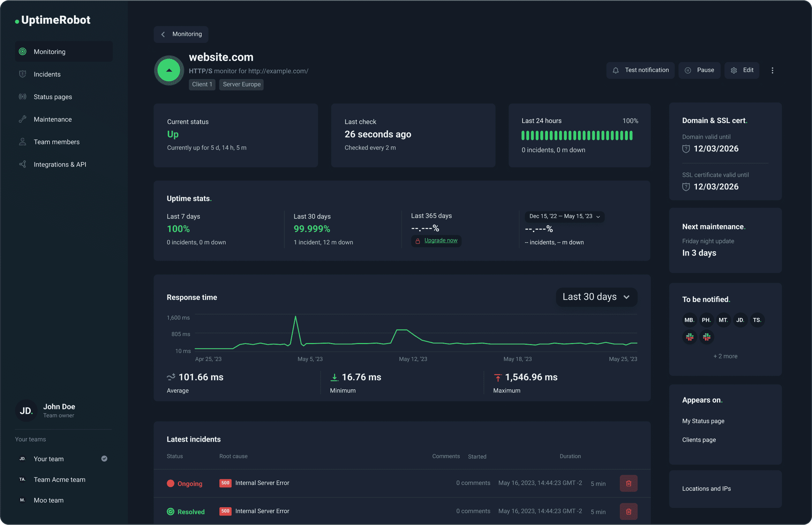Expand the + 2 more notified contacts
The height and width of the screenshot is (525, 812).
click(x=725, y=356)
